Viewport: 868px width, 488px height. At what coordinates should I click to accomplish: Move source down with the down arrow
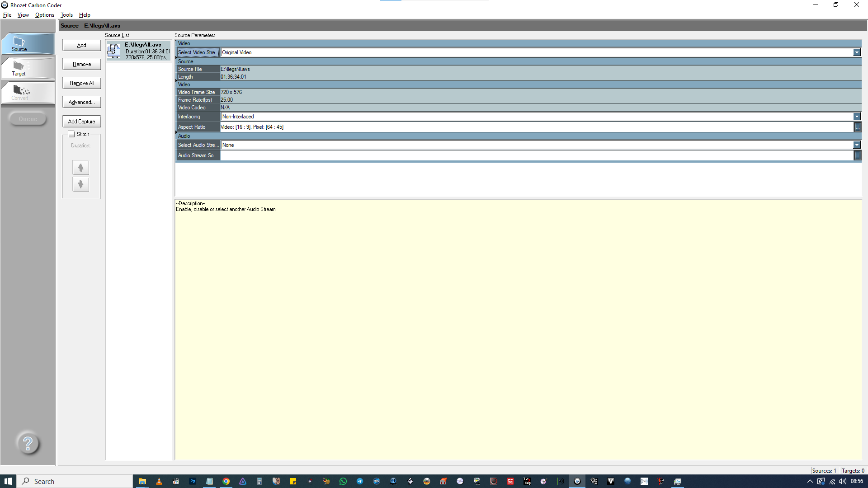pos(81,184)
